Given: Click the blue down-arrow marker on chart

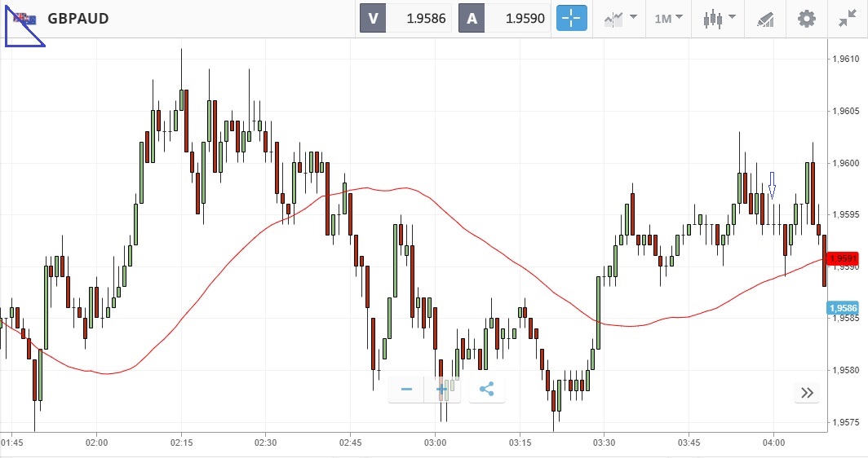Looking at the screenshot, I should click(772, 185).
